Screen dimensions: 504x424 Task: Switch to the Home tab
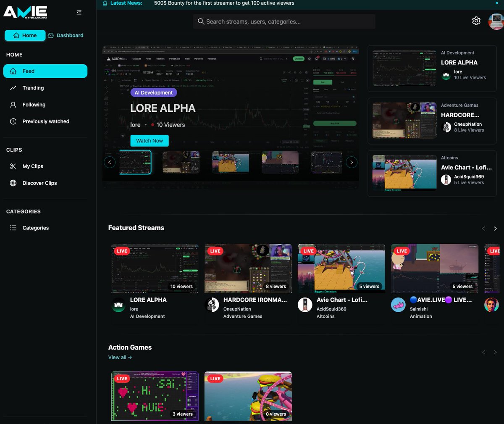click(25, 35)
